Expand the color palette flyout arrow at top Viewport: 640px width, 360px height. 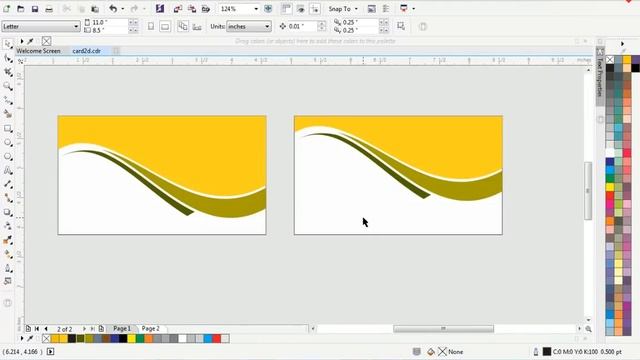click(622, 44)
